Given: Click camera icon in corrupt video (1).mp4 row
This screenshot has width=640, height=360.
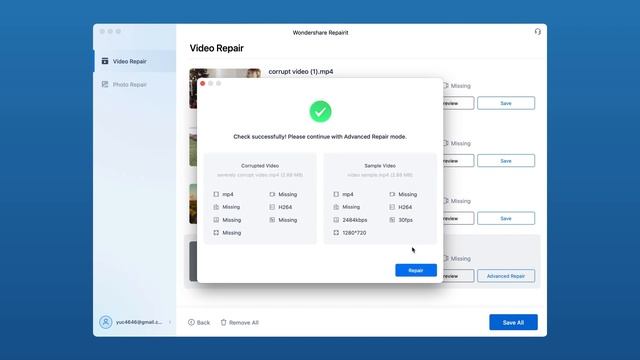Looking at the screenshot, I should 446,86.
